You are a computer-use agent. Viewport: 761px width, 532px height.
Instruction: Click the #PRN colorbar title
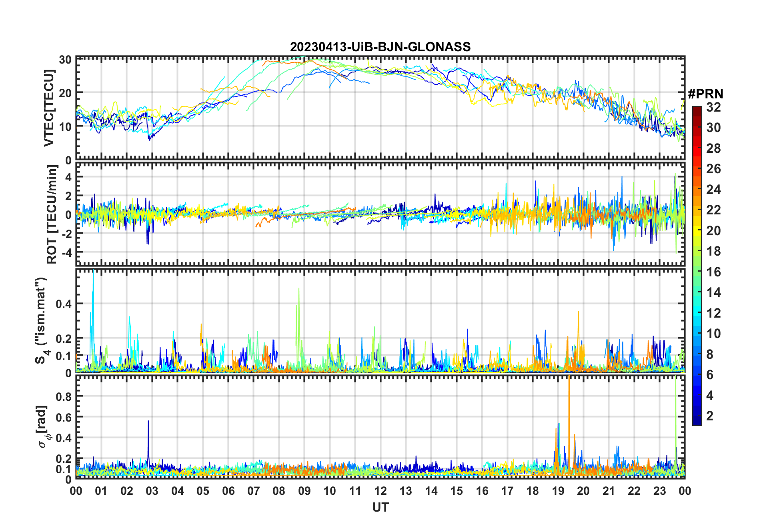coord(705,94)
